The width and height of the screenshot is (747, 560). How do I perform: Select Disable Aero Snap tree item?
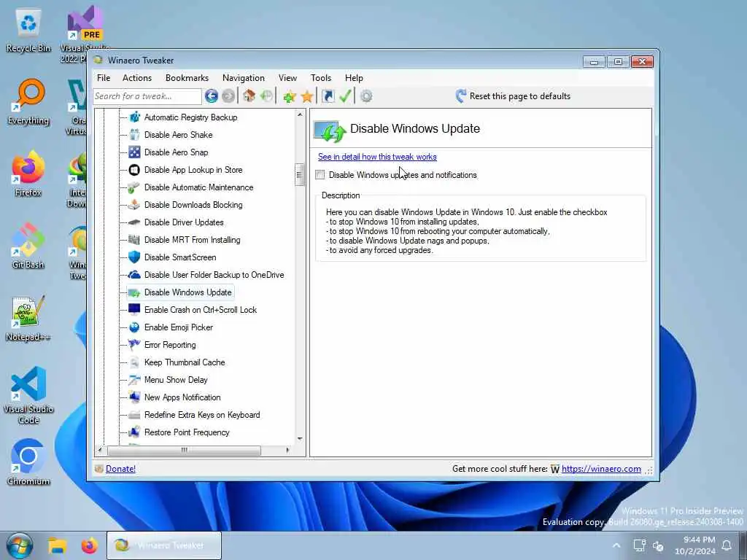click(x=176, y=152)
